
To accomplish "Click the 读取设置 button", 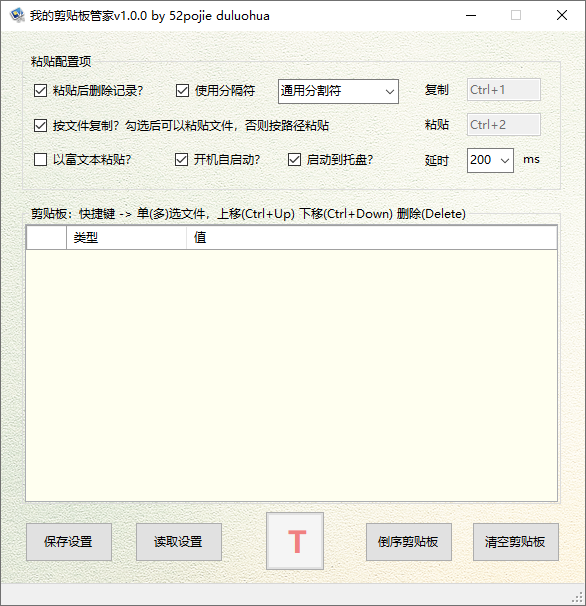I will tap(179, 542).
